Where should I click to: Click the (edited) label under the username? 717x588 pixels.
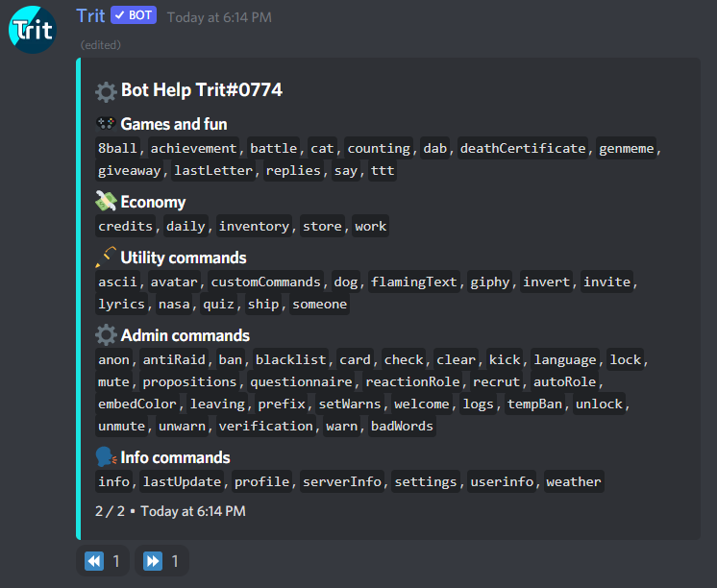101,44
